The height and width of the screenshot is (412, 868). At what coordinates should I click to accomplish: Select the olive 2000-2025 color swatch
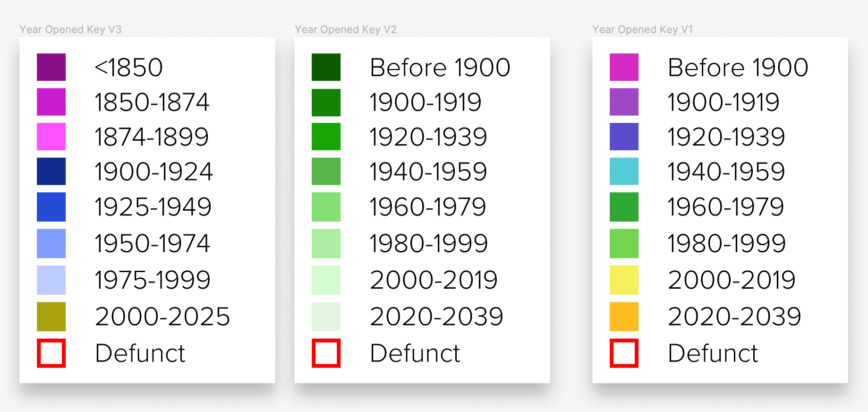[51, 317]
